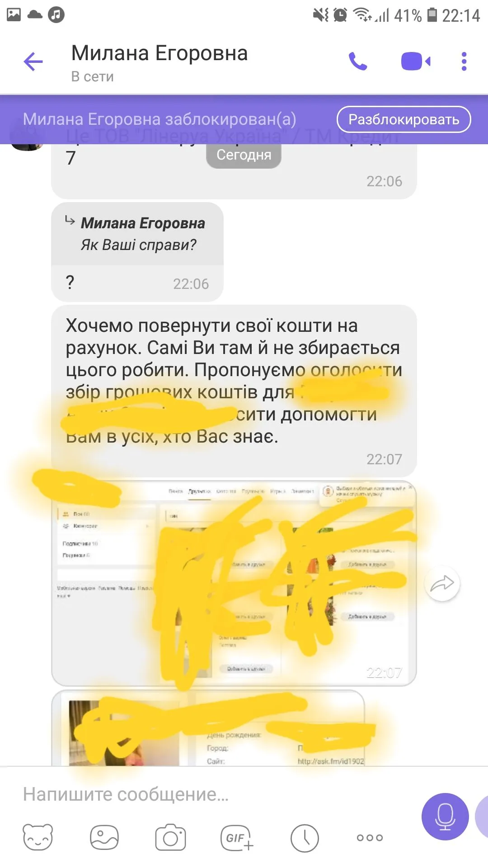Open the three-dot options menu

click(464, 61)
